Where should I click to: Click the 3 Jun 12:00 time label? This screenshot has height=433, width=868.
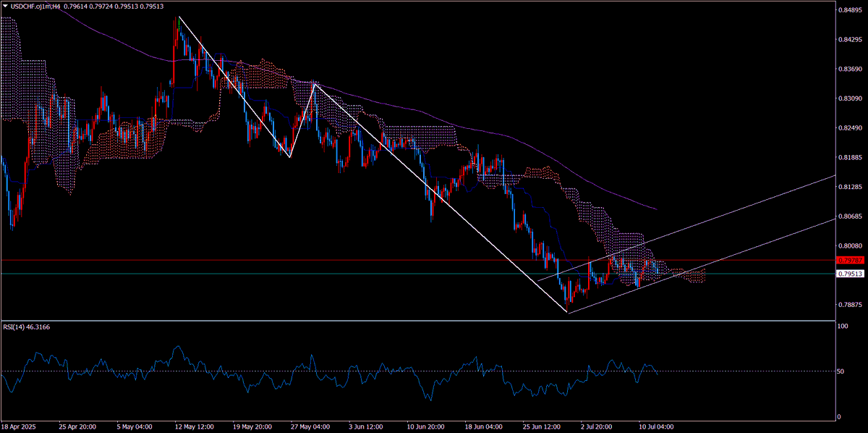coord(365,426)
